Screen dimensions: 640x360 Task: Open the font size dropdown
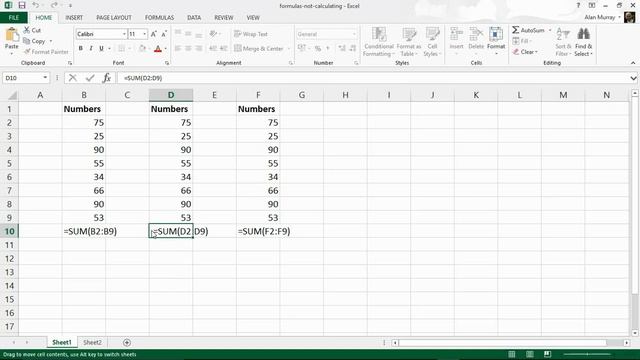144,34
